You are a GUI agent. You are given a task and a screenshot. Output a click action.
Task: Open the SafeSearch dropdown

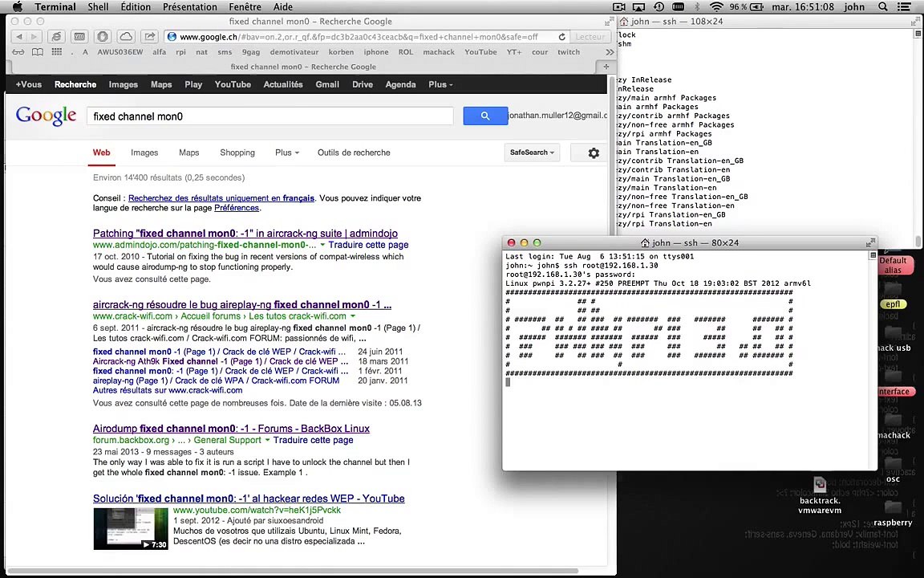[532, 153]
